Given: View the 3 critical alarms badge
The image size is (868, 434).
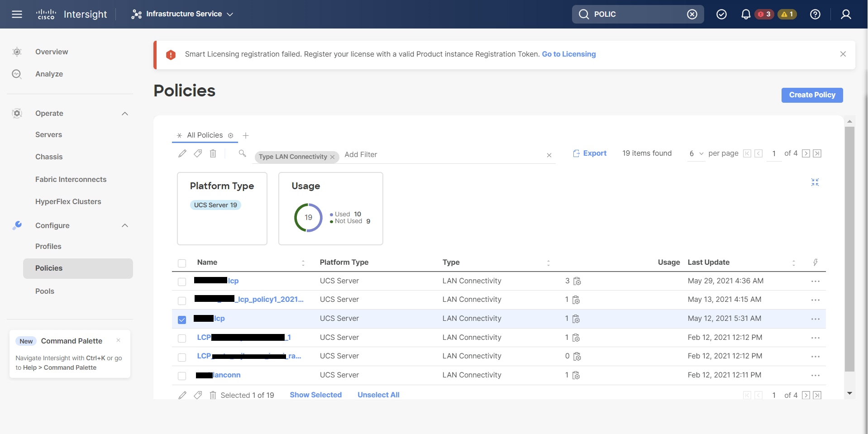Looking at the screenshot, I should 764,14.
